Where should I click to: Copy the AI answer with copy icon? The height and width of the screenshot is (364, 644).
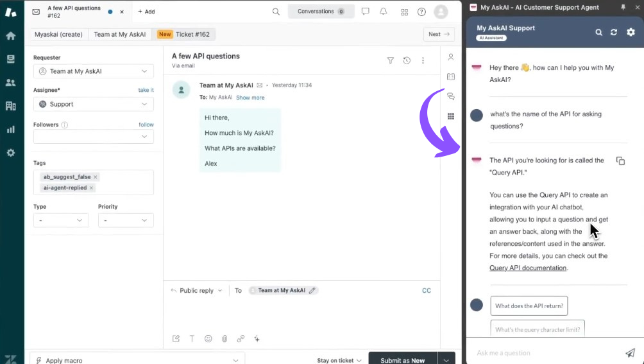[x=620, y=161]
